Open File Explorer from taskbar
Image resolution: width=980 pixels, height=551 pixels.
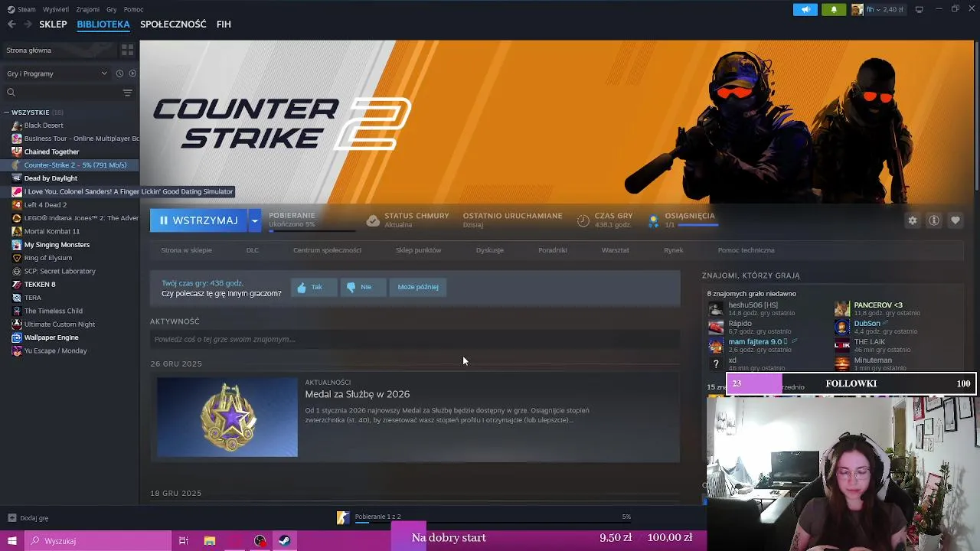210,541
